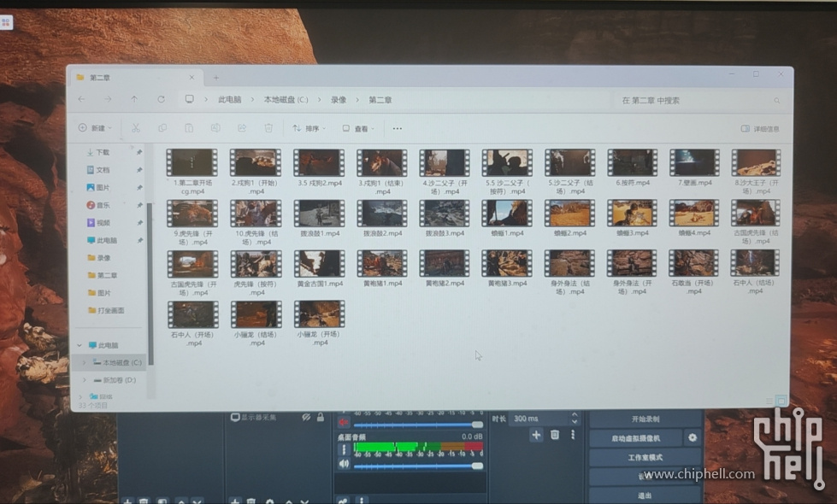Screen dimensions: 837x504
Task: Click the Paste clipboard icon
Action: point(188,128)
